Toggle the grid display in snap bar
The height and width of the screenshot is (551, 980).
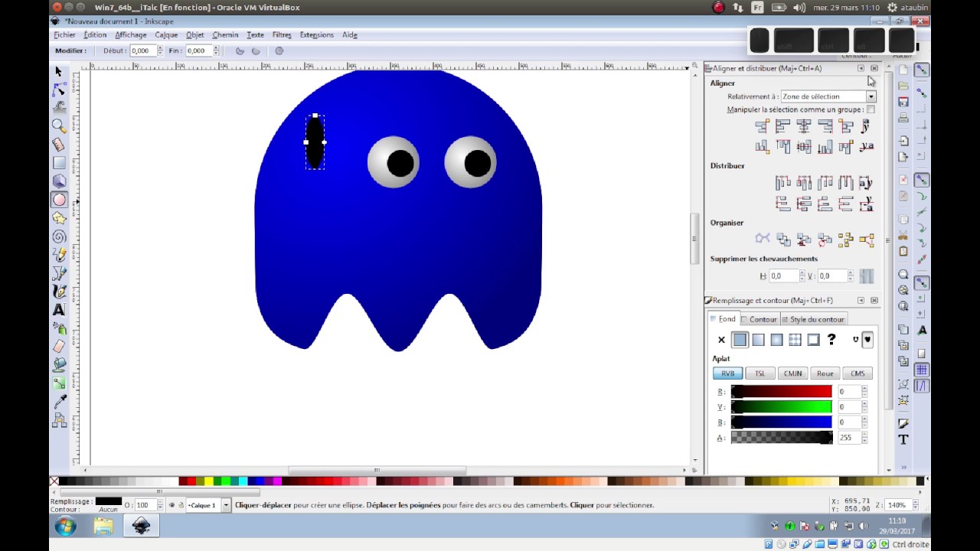click(922, 370)
